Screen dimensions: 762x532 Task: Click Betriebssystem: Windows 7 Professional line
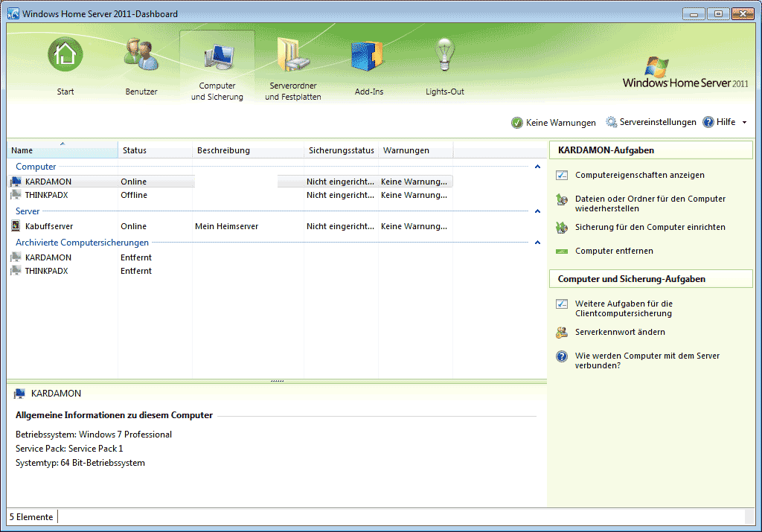94,435
